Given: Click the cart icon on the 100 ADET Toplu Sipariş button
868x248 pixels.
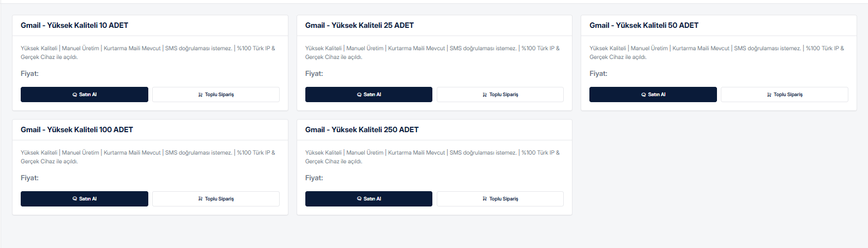Looking at the screenshot, I should pos(201,199).
